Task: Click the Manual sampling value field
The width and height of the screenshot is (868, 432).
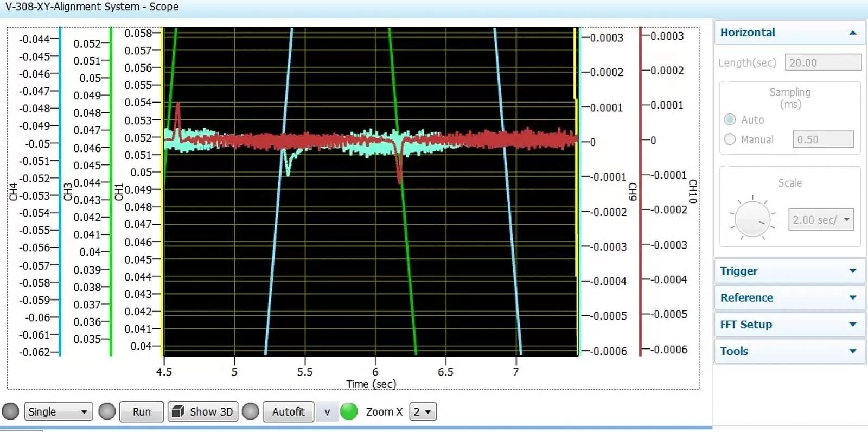Action: click(823, 139)
